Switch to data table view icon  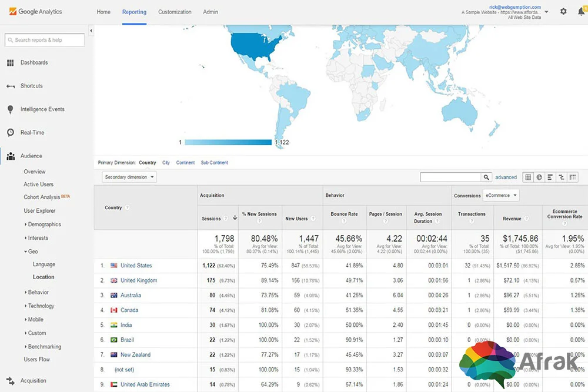click(528, 177)
